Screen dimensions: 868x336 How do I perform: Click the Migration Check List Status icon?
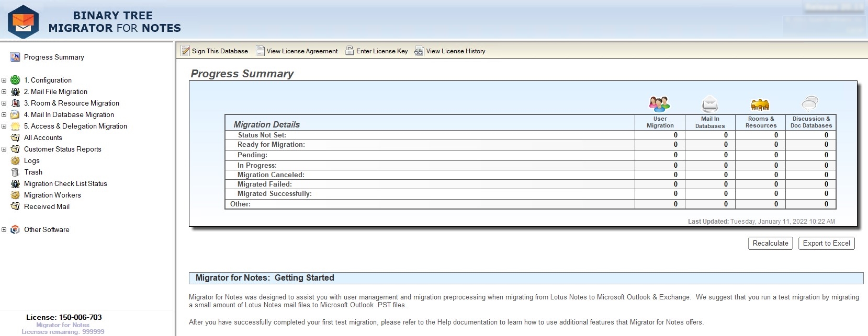coord(15,183)
